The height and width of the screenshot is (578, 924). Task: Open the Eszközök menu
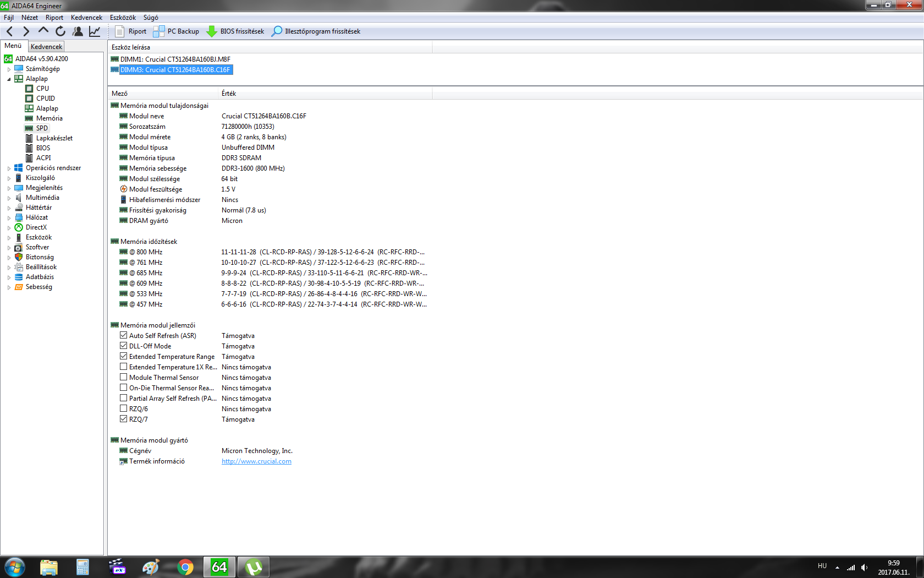click(123, 18)
